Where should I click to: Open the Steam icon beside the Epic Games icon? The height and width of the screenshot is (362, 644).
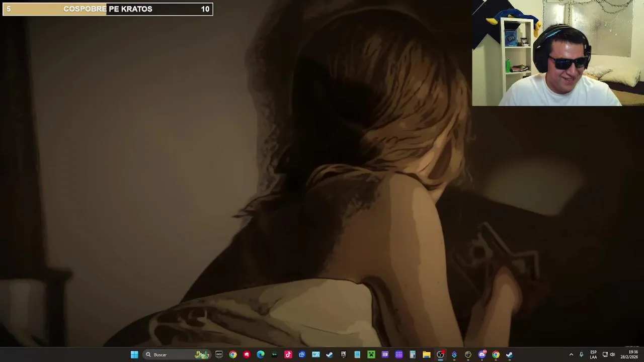(330, 354)
